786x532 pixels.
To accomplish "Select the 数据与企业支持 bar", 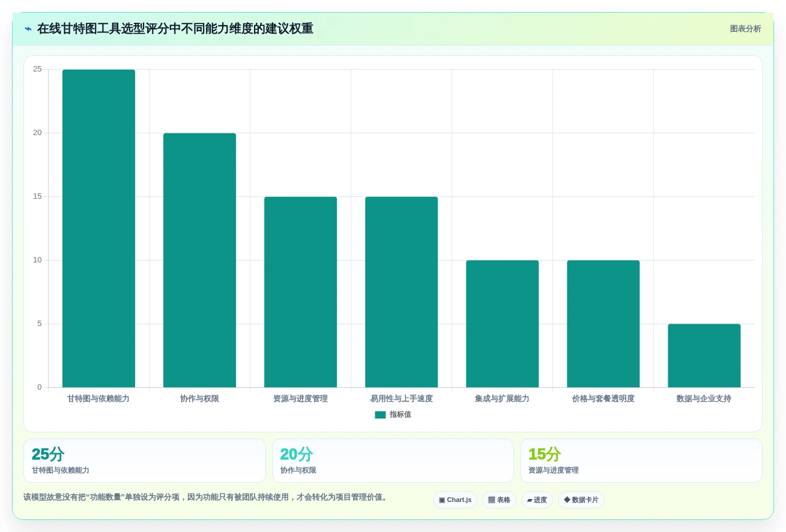I will point(704,355).
